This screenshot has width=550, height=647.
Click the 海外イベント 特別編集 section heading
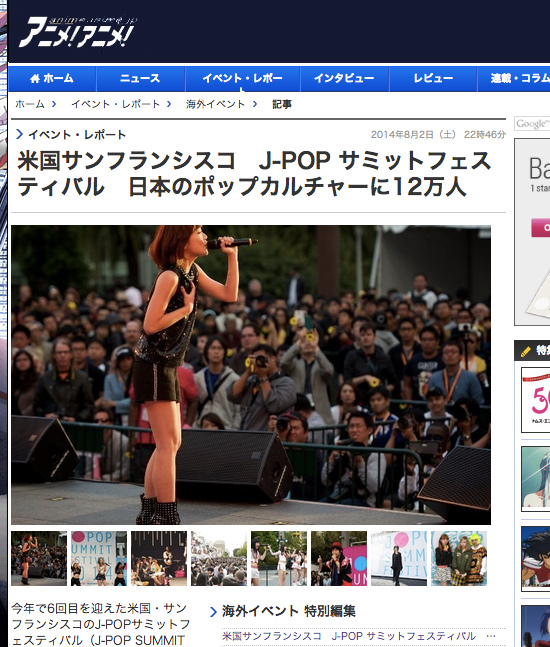pyautogui.click(x=288, y=611)
